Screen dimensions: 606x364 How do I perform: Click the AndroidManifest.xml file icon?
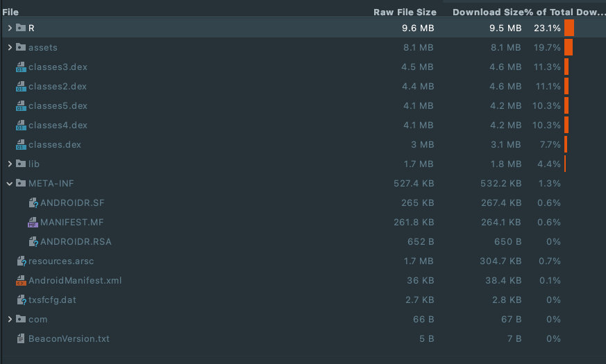point(21,281)
